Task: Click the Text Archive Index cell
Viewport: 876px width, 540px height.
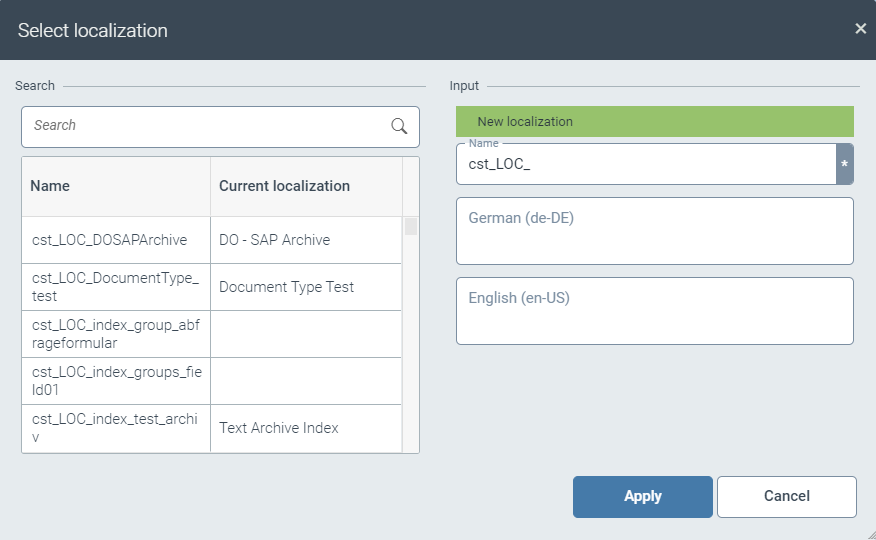Action: (305, 428)
